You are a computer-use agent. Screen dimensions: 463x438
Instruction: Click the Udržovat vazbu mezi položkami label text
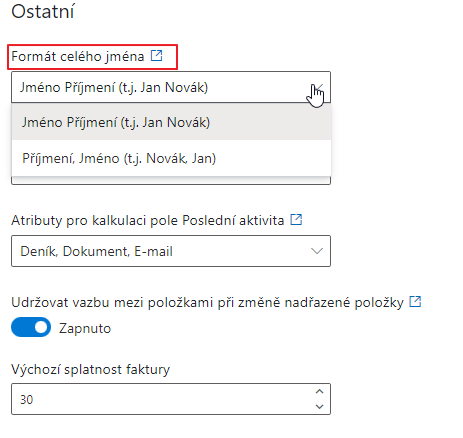[207, 302]
